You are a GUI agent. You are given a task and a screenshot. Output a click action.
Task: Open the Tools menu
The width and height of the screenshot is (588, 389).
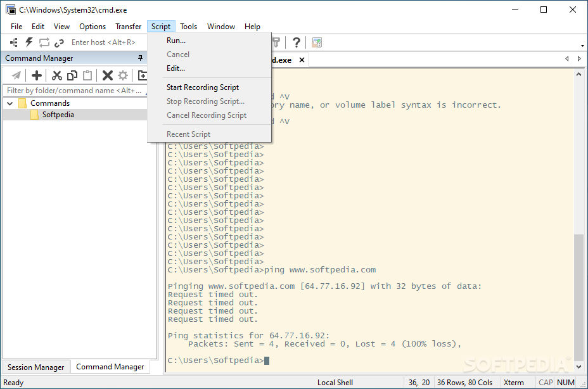(x=188, y=27)
